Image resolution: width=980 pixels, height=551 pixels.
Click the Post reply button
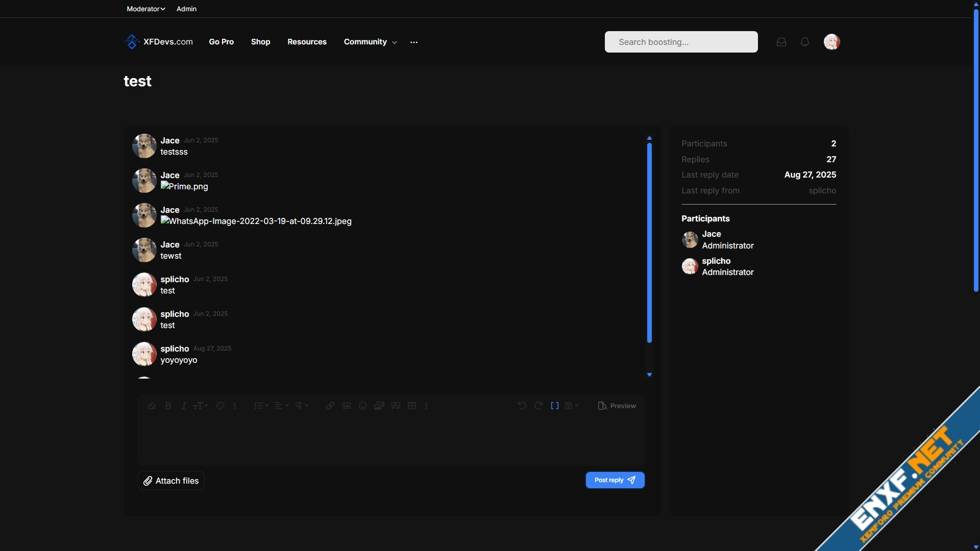(x=615, y=480)
